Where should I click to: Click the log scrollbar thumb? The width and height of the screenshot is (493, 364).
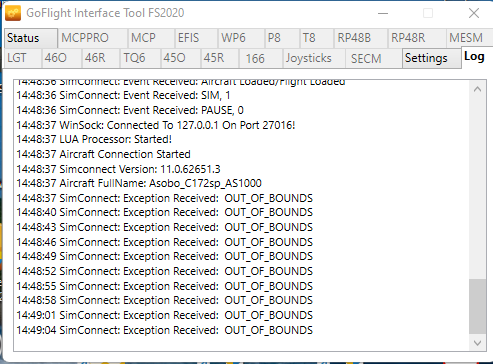click(477, 306)
